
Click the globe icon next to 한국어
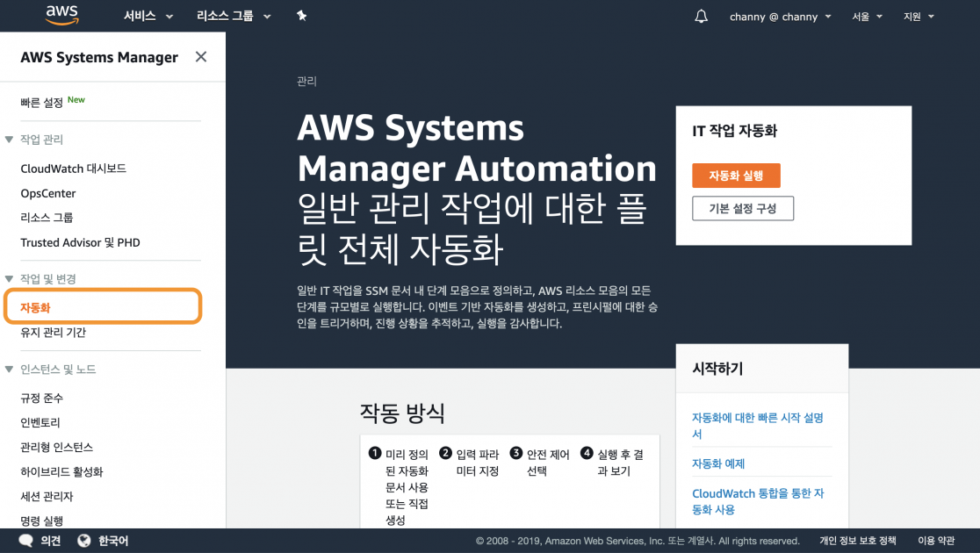(83, 540)
